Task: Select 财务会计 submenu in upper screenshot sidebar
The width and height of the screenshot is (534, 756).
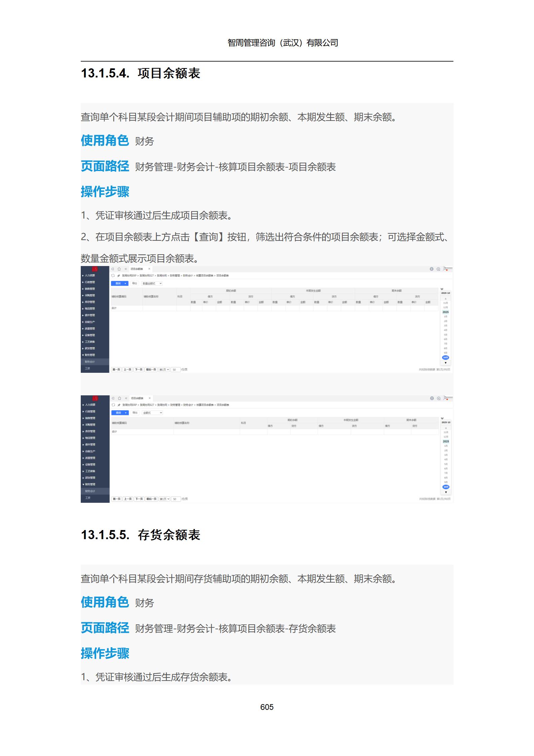Action: 95,362
